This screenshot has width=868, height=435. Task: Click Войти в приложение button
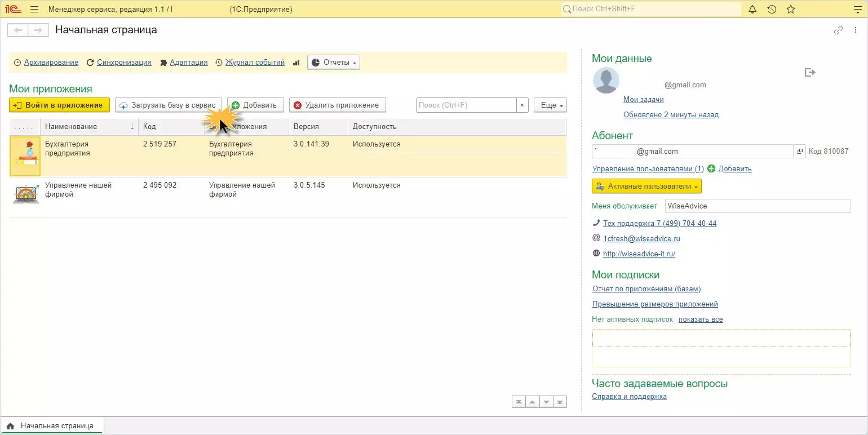click(x=59, y=105)
